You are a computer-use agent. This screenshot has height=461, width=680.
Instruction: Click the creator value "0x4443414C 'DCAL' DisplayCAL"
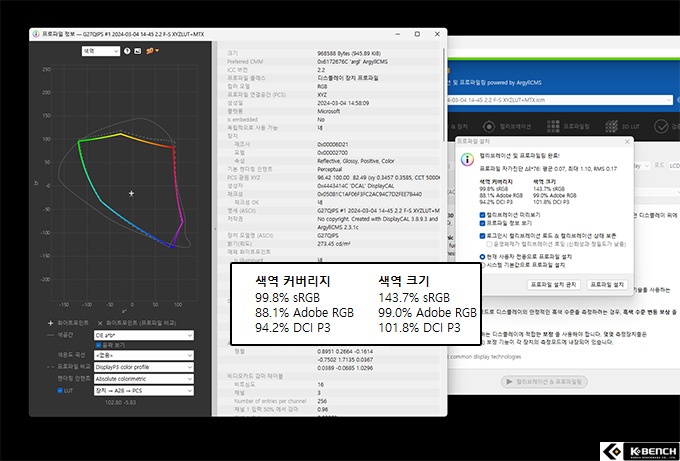[356, 186]
